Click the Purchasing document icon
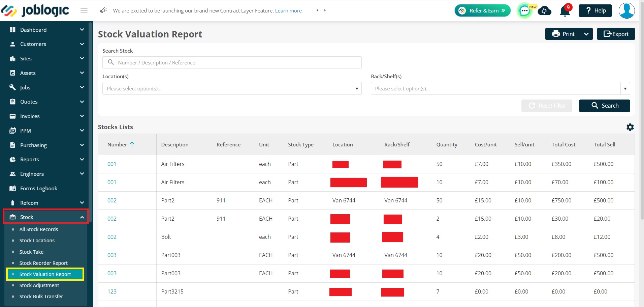This screenshot has width=644, height=307. 13,145
